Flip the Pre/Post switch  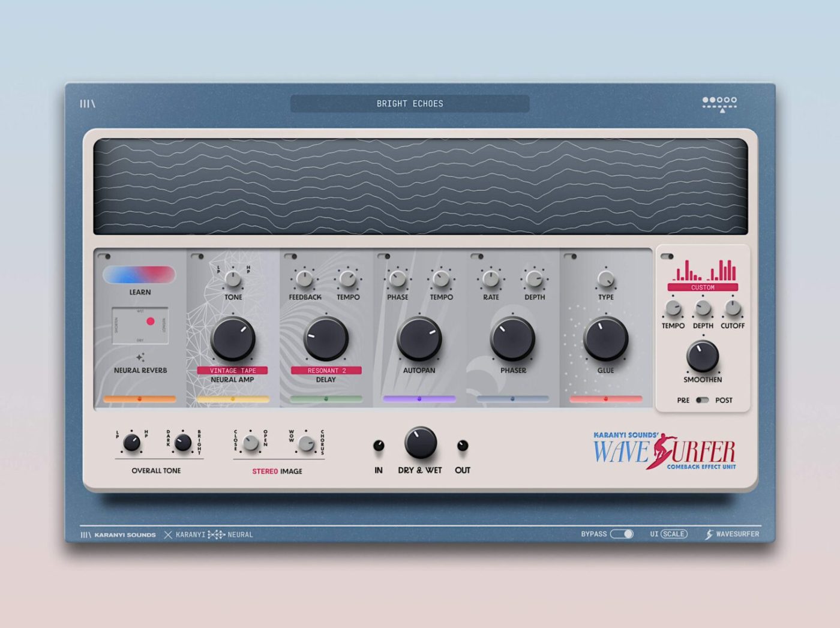point(702,400)
